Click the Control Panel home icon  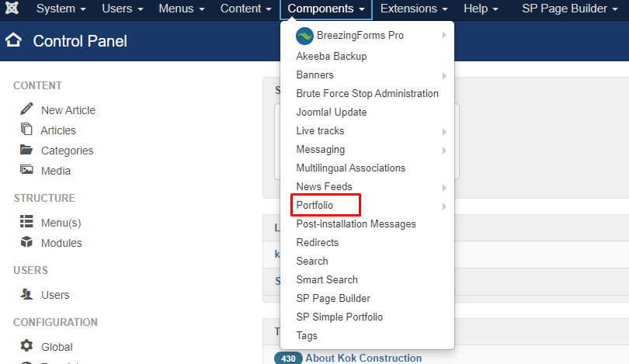14,40
